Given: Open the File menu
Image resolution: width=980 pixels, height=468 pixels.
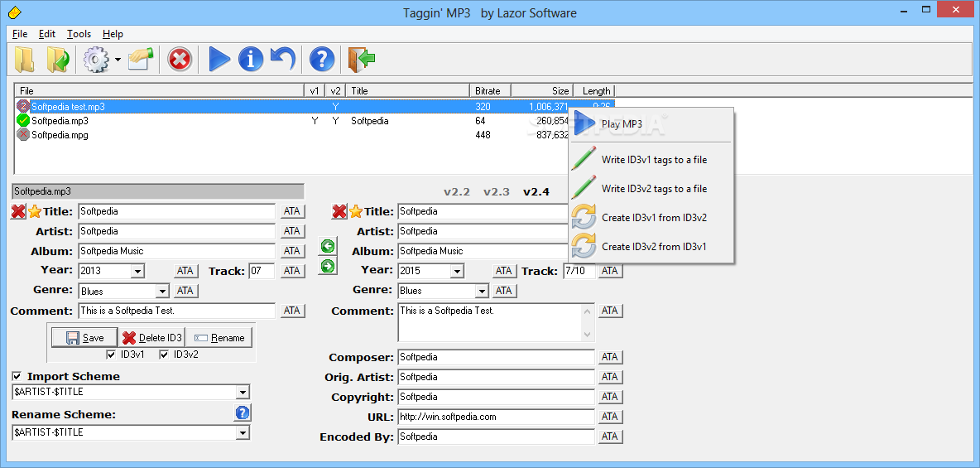Looking at the screenshot, I should (x=20, y=34).
